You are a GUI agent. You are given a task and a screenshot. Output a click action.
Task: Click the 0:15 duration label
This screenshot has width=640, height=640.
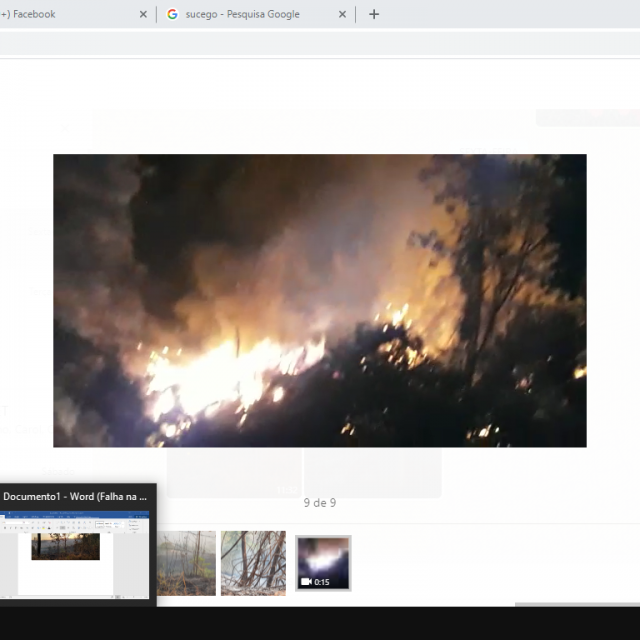click(x=322, y=582)
